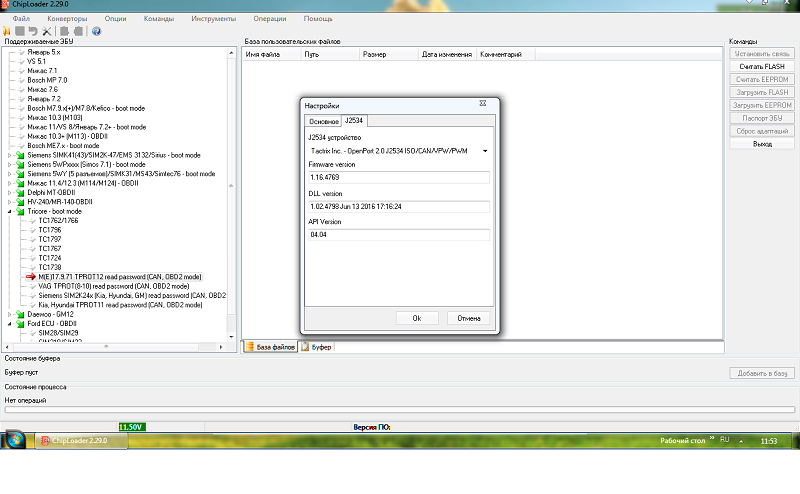This screenshot has height=494, width=800.
Task: Switch to the Буфер tab
Action: point(320,347)
